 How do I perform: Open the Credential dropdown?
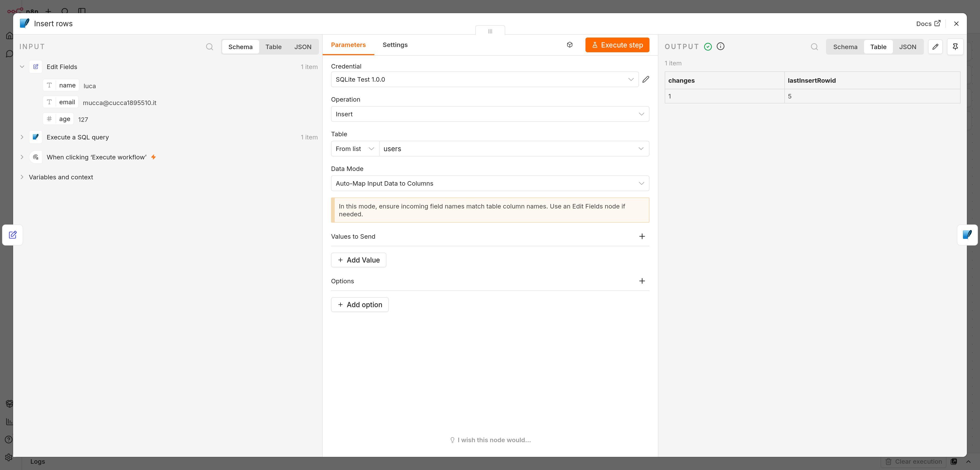point(484,79)
